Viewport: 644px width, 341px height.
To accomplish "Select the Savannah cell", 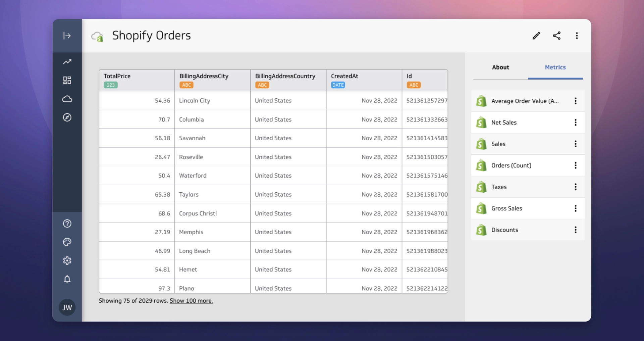I will 213,138.
